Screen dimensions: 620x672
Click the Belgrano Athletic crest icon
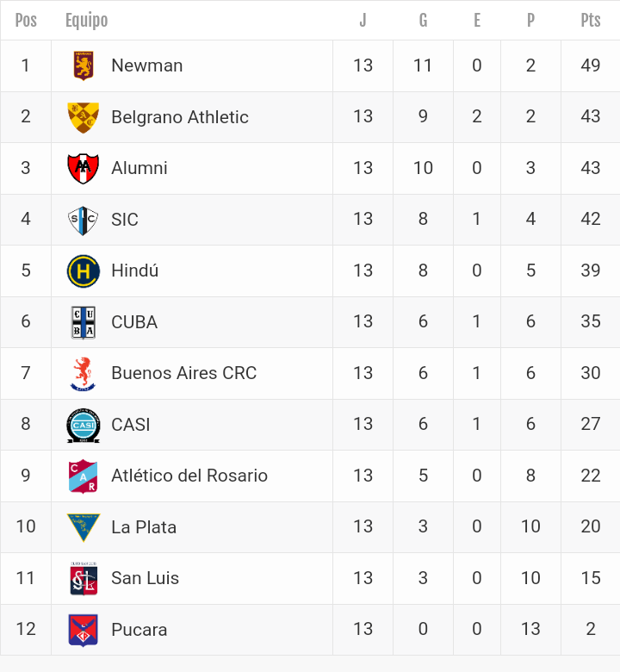(x=84, y=117)
